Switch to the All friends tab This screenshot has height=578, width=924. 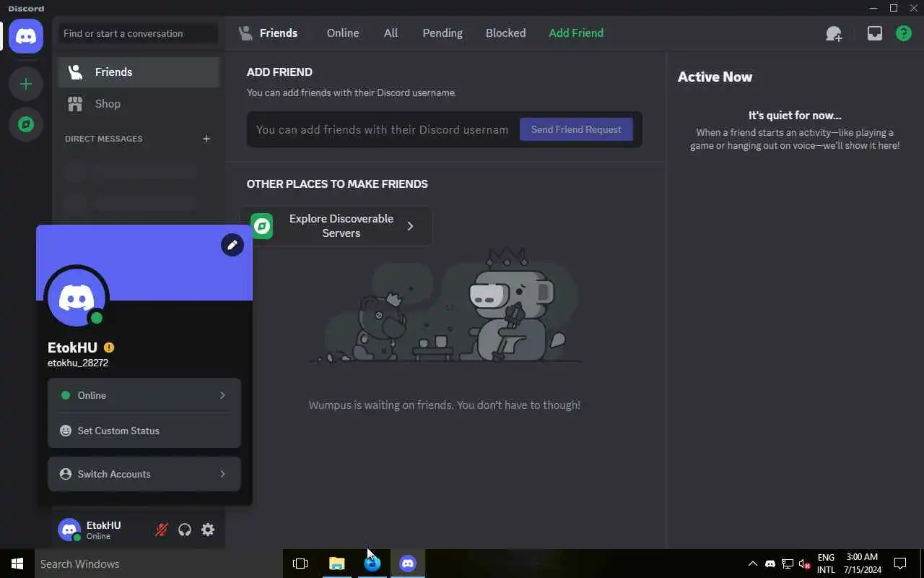[391, 33]
